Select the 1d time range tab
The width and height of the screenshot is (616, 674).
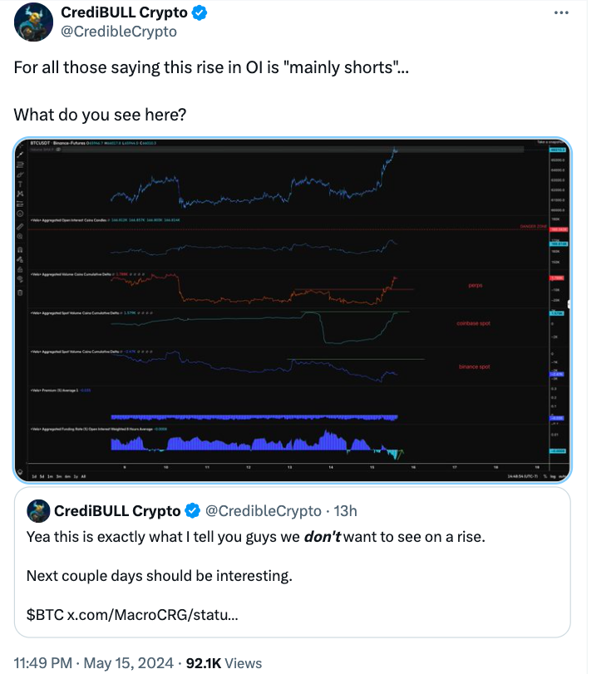(34, 477)
